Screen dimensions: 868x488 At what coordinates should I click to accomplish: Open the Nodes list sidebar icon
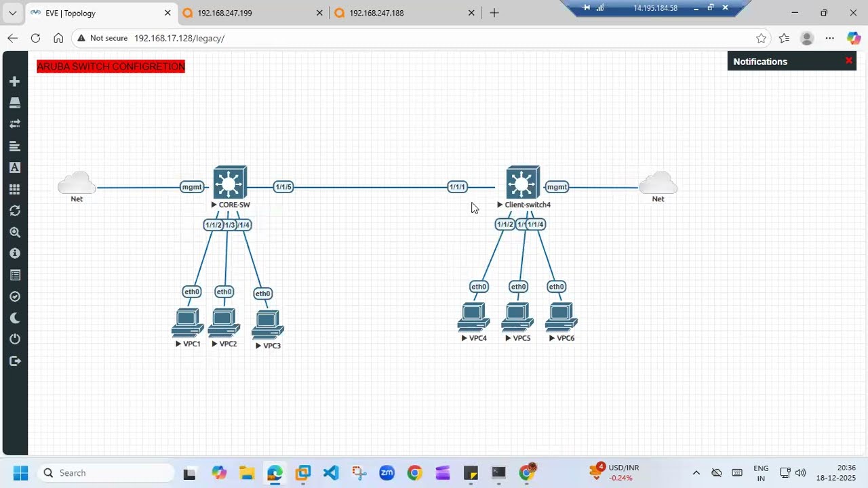(x=14, y=102)
